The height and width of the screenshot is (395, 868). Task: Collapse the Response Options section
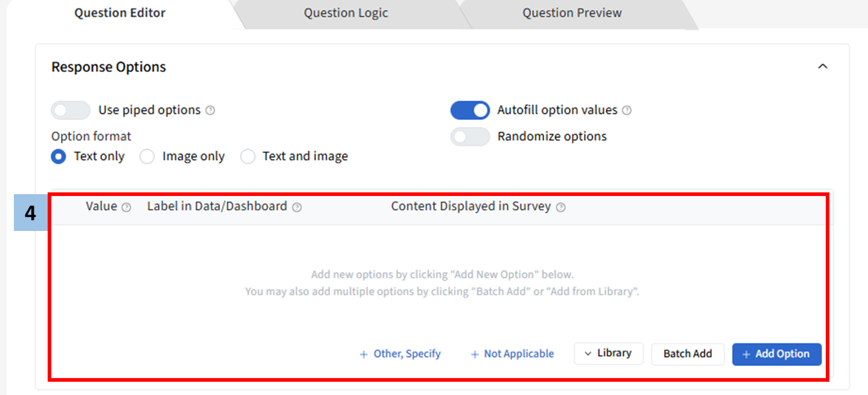[x=822, y=67]
